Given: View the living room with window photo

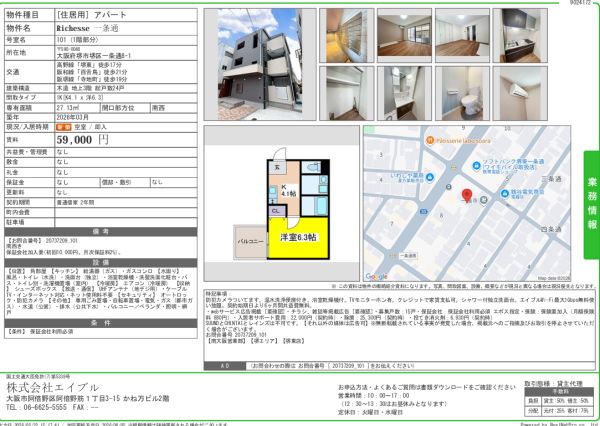Looking at the screenshot, I should [x=404, y=36].
